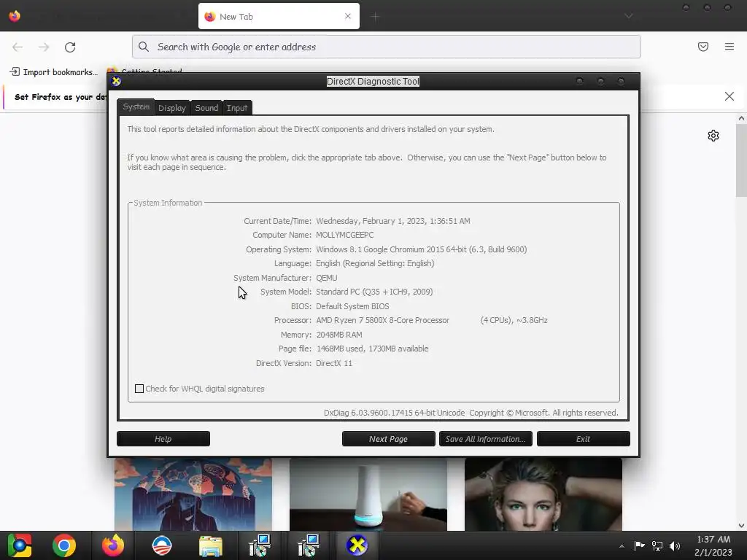Enable Check for WHQL digital signatures
The width and height of the screenshot is (747, 560).
pyautogui.click(x=139, y=389)
